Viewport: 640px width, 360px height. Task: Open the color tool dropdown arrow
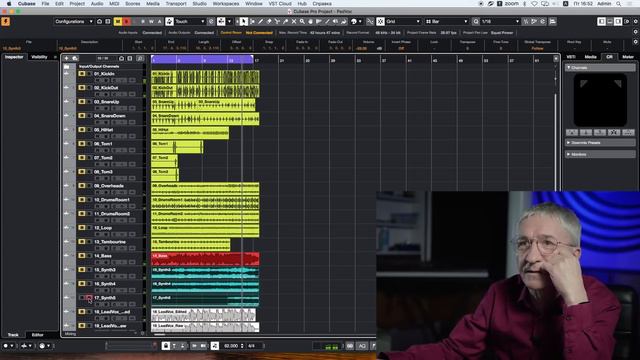(360, 21)
